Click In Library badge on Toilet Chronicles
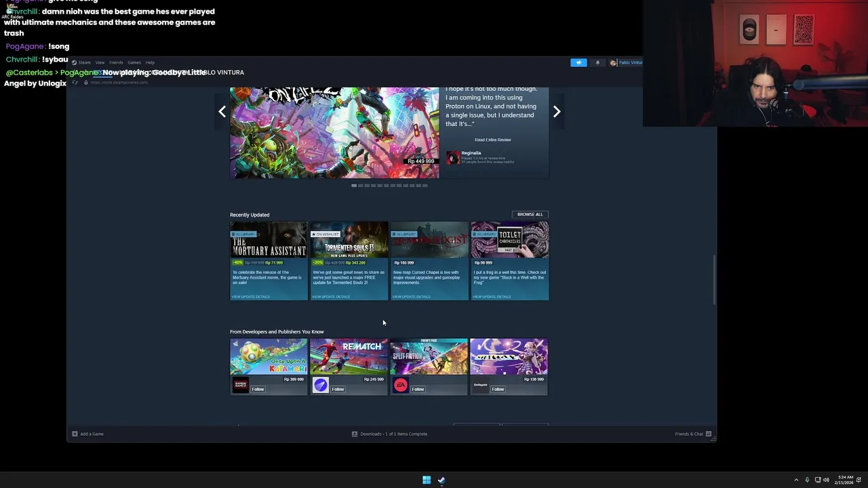 coord(485,234)
